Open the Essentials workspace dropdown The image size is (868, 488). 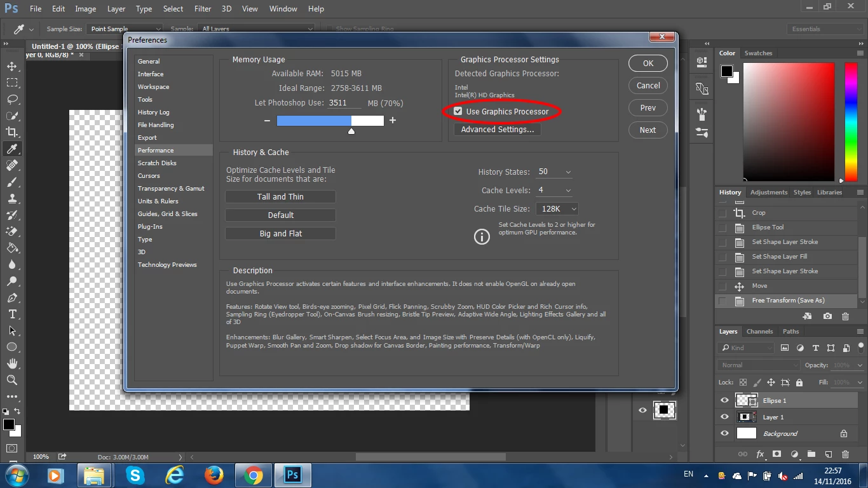825,29
